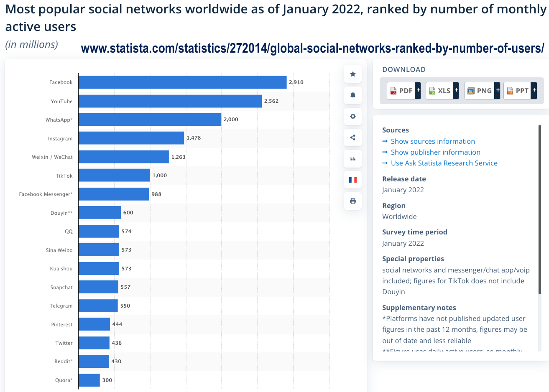Image resolution: width=549 pixels, height=392 pixels.
Task: Click plus sign on PDF button
Action: 418,91
